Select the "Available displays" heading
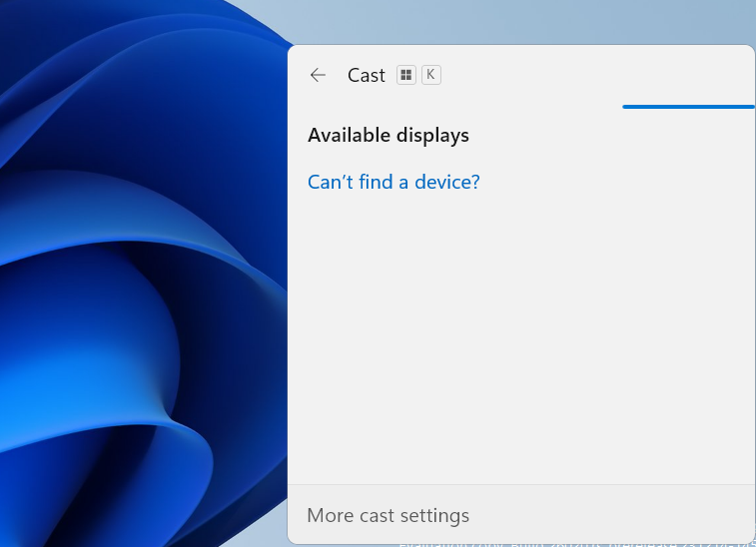The width and height of the screenshot is (756, 547). pyautogui.click(x=388, y=136)
